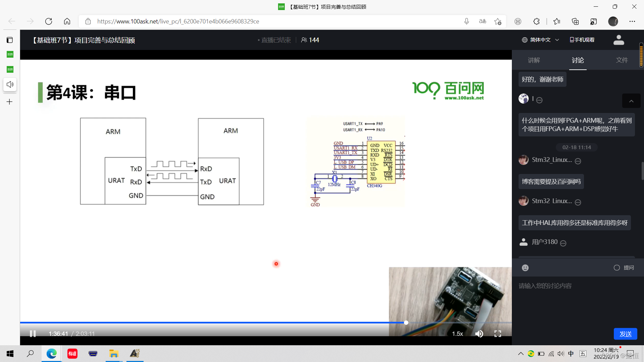Mute the video volume speaker icon
644x362 pixels.
479,334
